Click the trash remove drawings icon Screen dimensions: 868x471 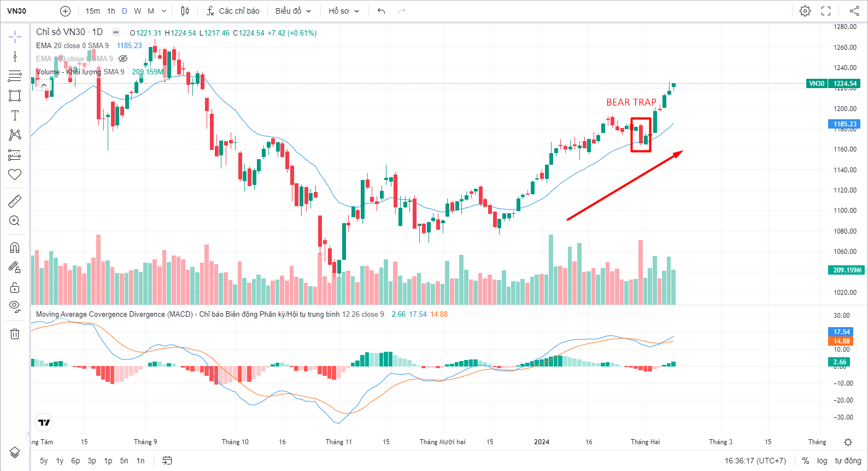tap(15, 334)
